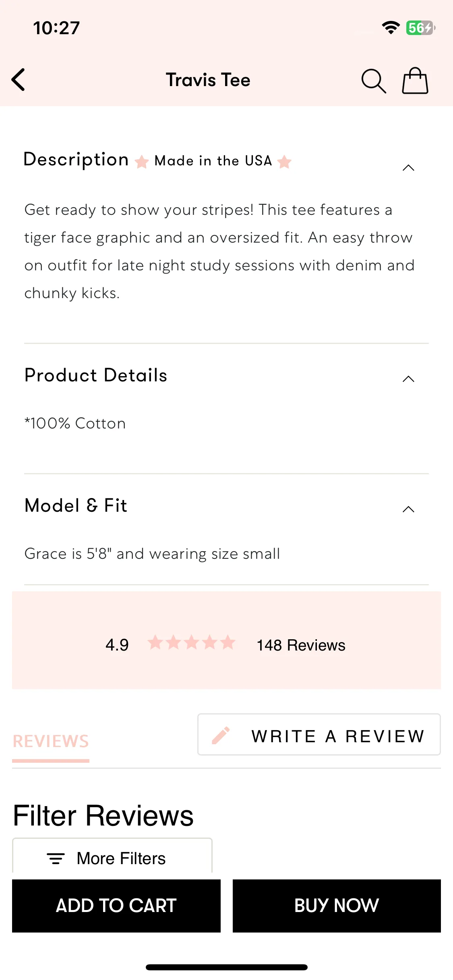Open More Filters options
This screenshot has height=980, width=453.
112,856
